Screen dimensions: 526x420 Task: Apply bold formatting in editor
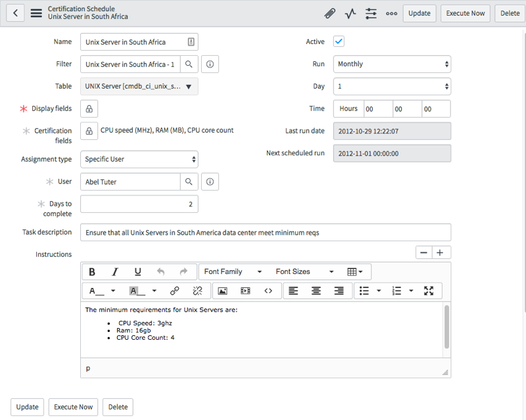point(92,271)
